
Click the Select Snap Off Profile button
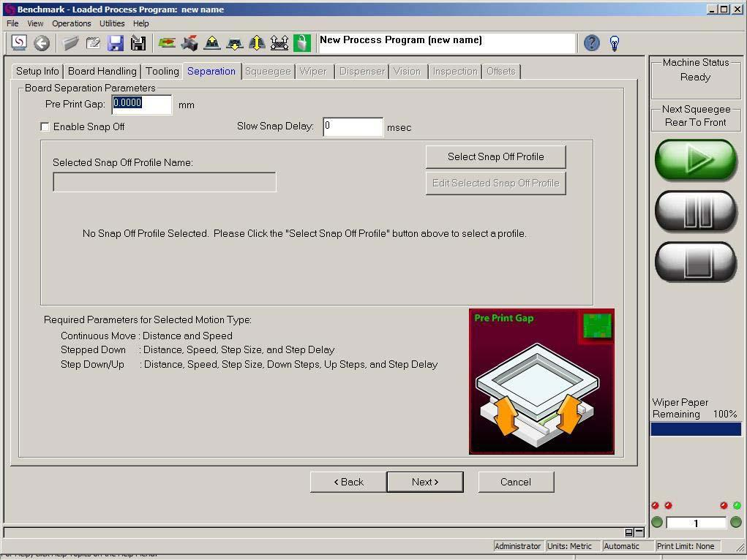point(495,156)
